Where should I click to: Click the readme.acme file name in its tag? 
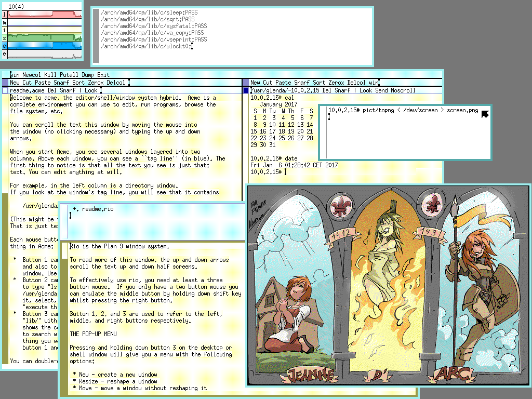pos(27,90)
